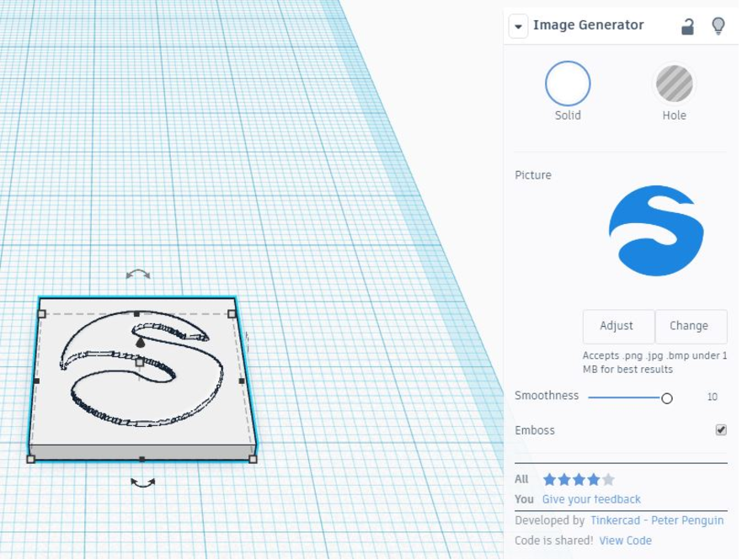Set shape to Hole
Screen dimensions: 742x560
pyautogui.click(x=674, y=84)
